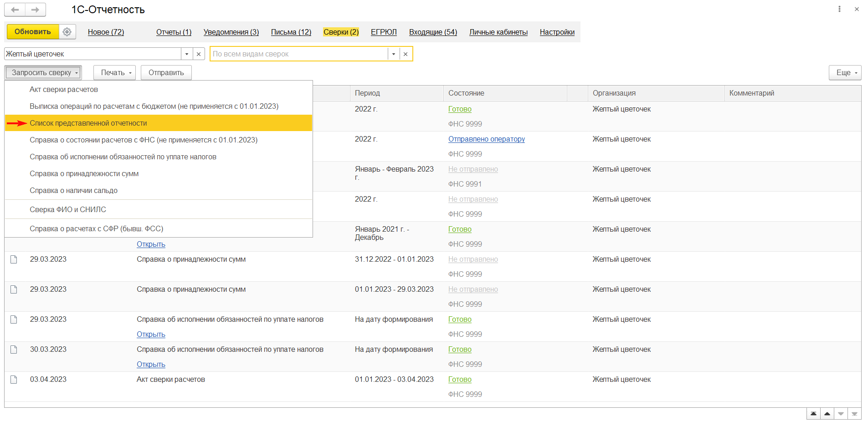Click the settings gear next to Обновить
This screenshot has height=426, width=868.
click(x=67, y=32)
